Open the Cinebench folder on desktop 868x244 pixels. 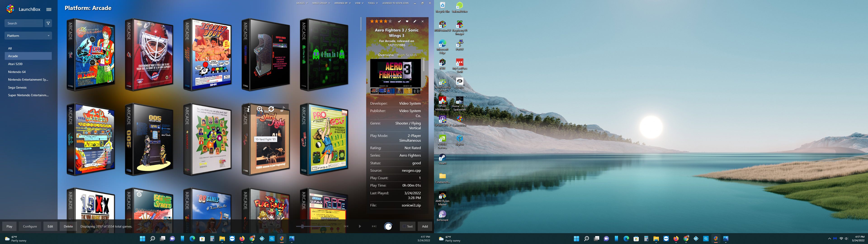pyautogui.click(x=442, y=178)
